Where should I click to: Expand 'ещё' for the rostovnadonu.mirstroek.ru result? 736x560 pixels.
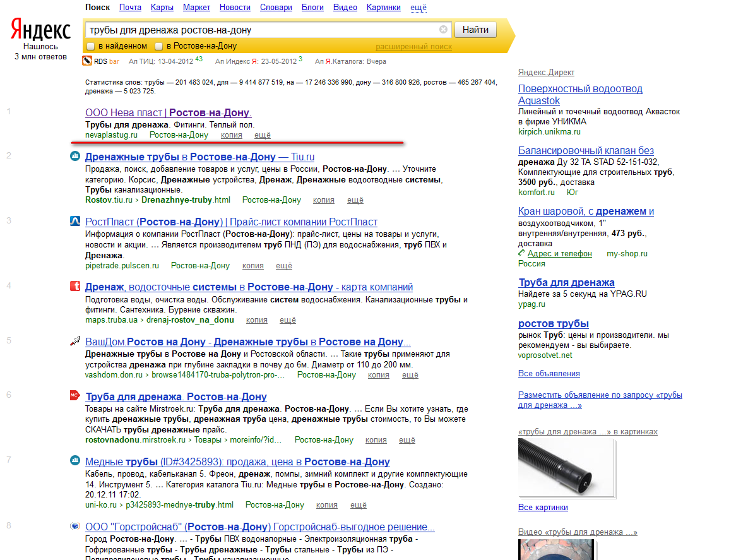407,440
